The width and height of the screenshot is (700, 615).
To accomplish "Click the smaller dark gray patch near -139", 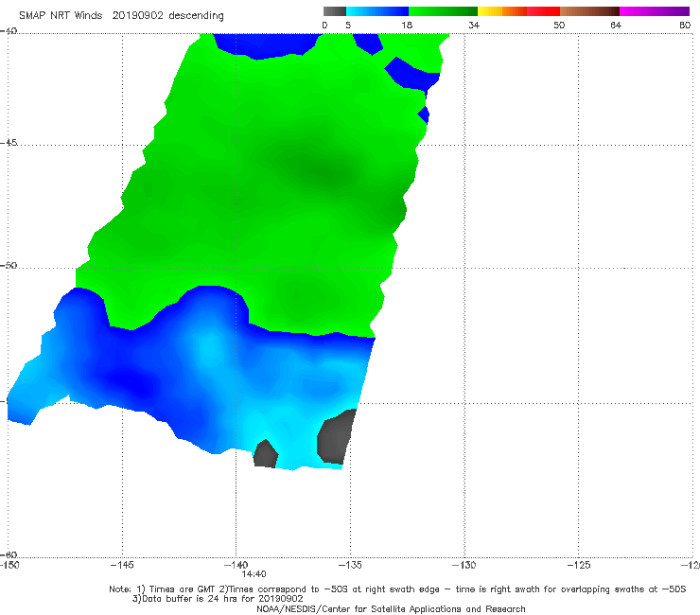I will pos(266,454).
